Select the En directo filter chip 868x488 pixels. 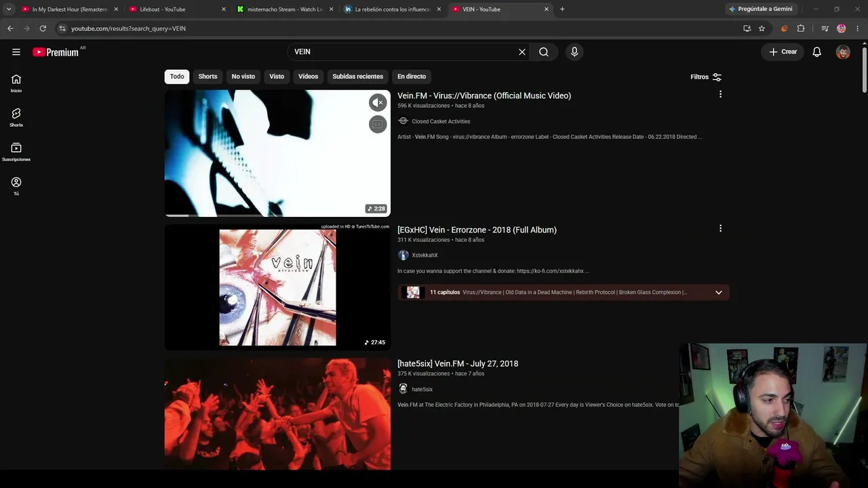(x=412, y=77)
